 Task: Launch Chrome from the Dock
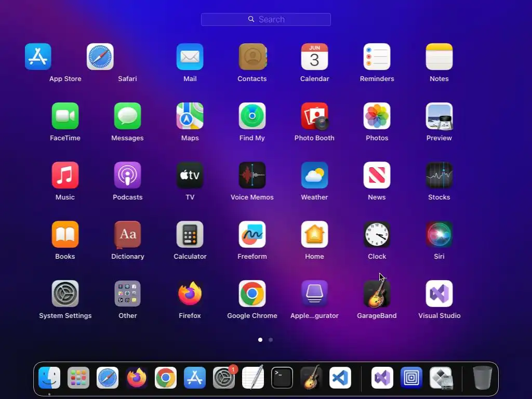click(x=166, y=378)
